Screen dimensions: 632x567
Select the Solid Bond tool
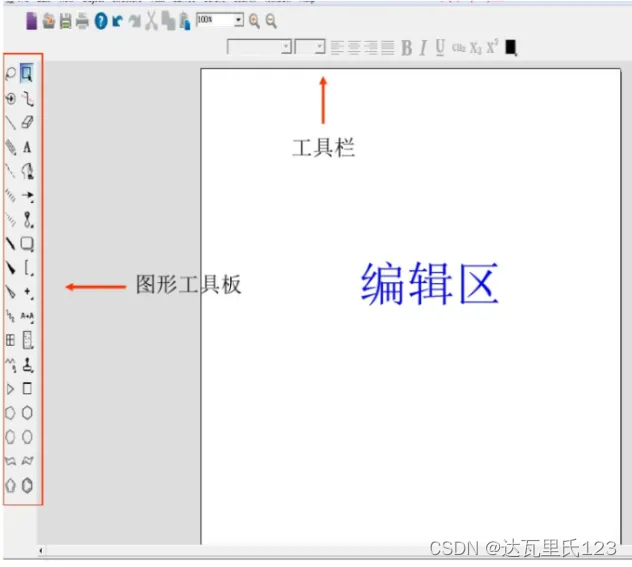point(10,123)
